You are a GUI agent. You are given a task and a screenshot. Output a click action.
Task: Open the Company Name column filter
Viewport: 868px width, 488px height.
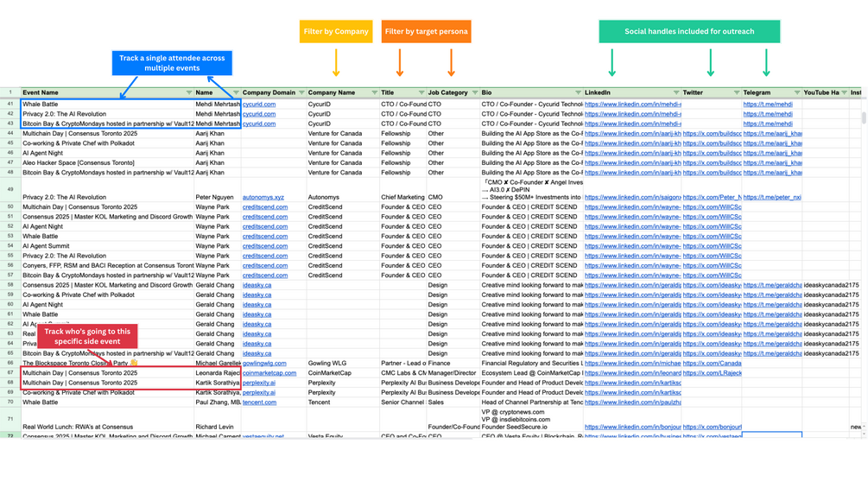pos(374,93)
